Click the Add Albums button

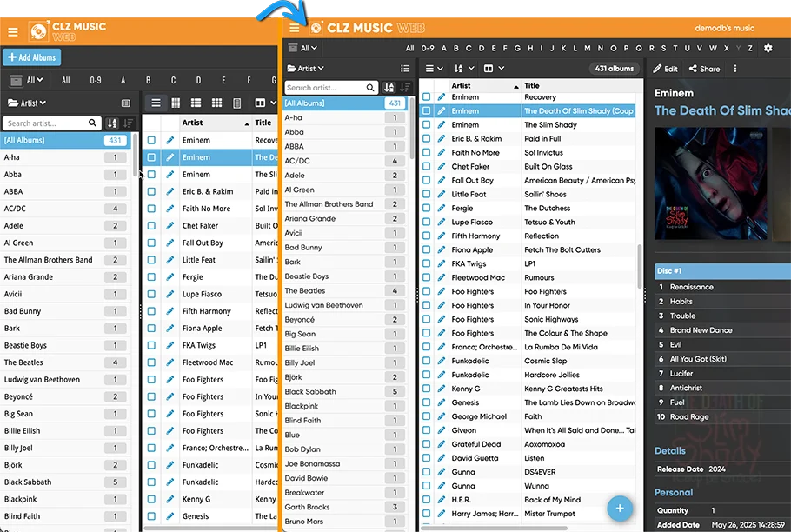click(x=32, y=57)
